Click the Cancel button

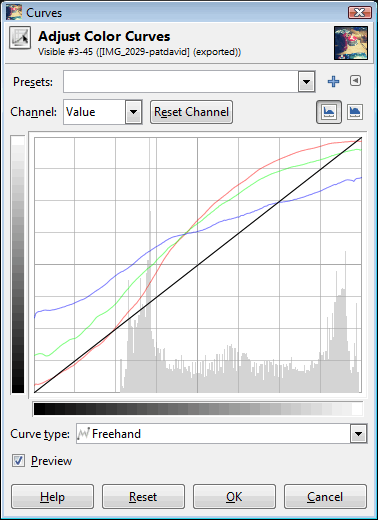(325, 497)
